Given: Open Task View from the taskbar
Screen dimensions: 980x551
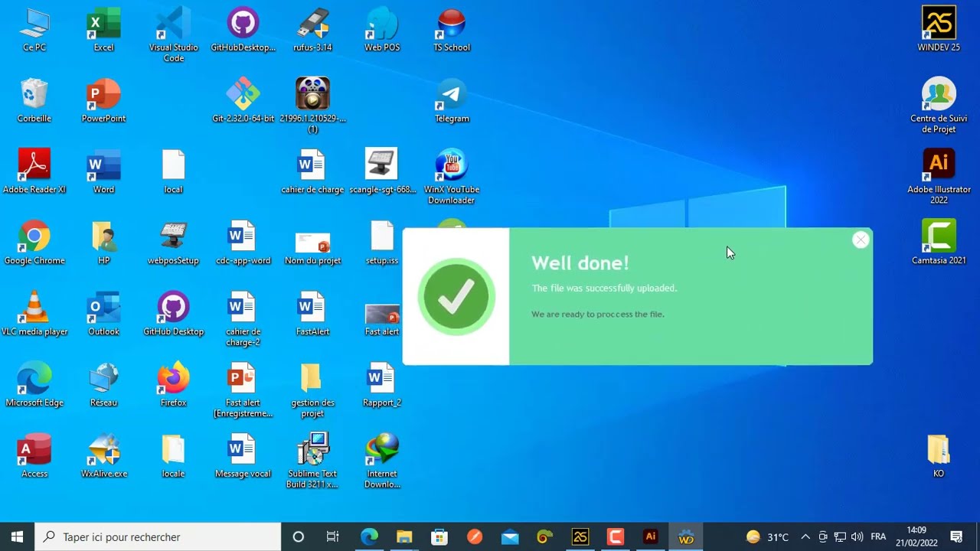Looking at the screenshot, I should point(333,536).
